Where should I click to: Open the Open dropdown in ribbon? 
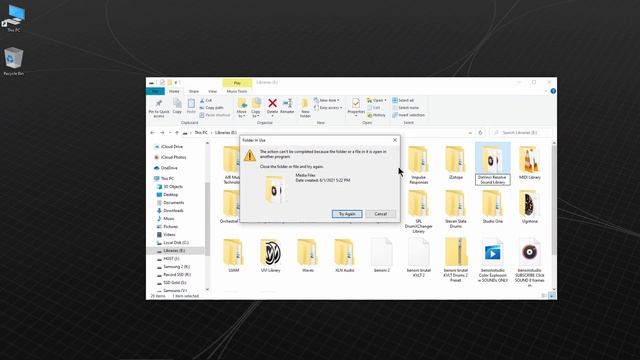click(376, 100)
